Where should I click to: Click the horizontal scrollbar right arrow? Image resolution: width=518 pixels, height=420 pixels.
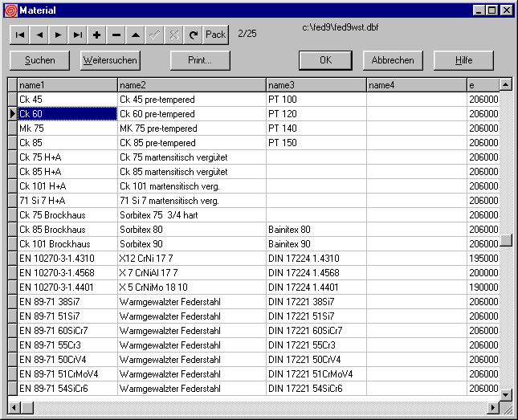[492, 408]
